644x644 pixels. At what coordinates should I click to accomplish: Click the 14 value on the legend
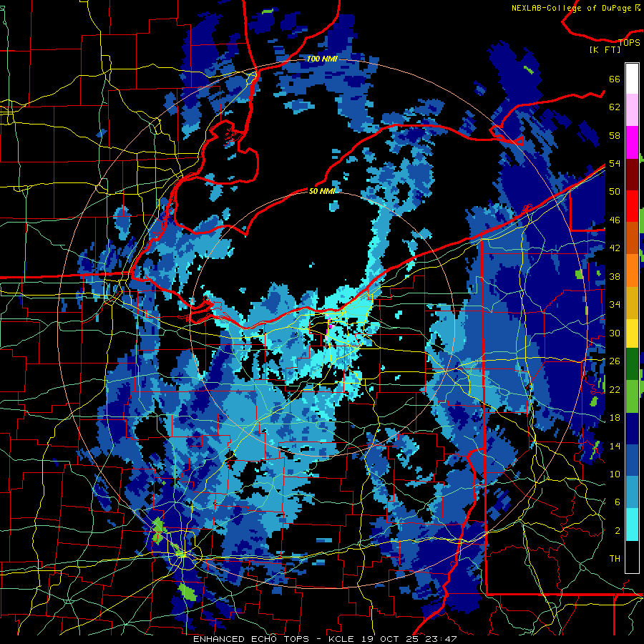click(x=615, y=446)
